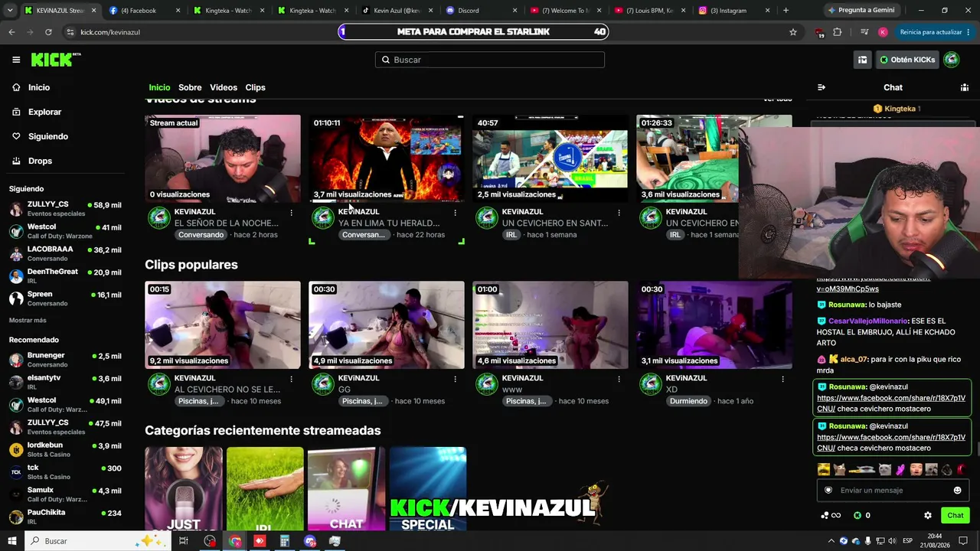The image size is (980, 551).
Task: Open emote picker smiley in chat input
Action: click(957, 491)
